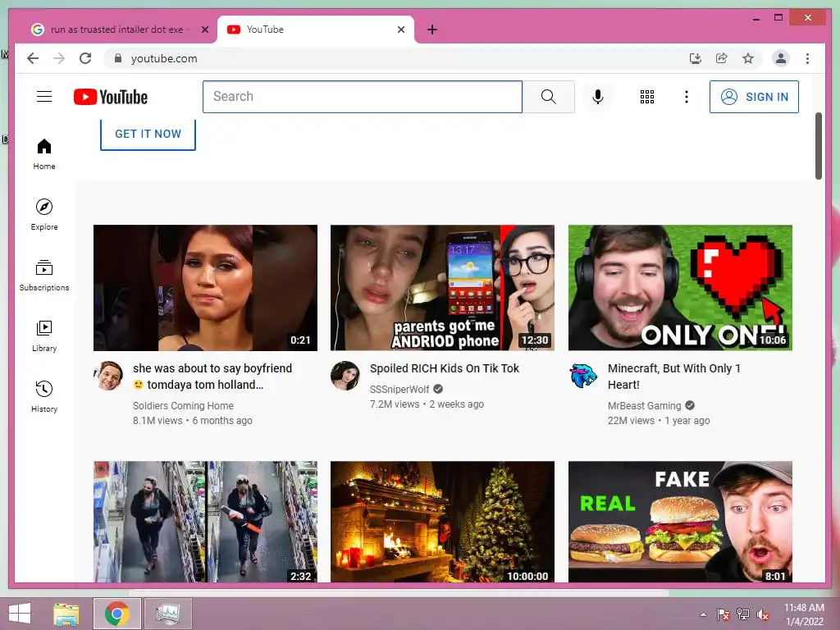
Task: Reload the page
Action: 85,58
